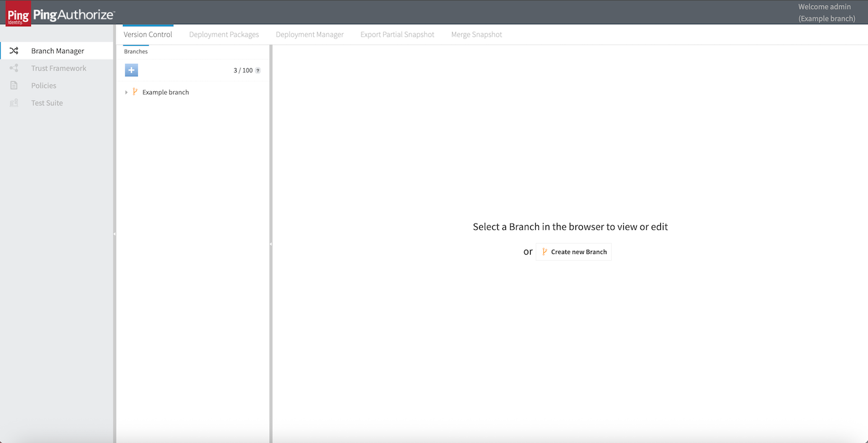The width and height of the screenshot is (868, 443).
Task: Open Policies via the document icon
Action: coord(14,85)
